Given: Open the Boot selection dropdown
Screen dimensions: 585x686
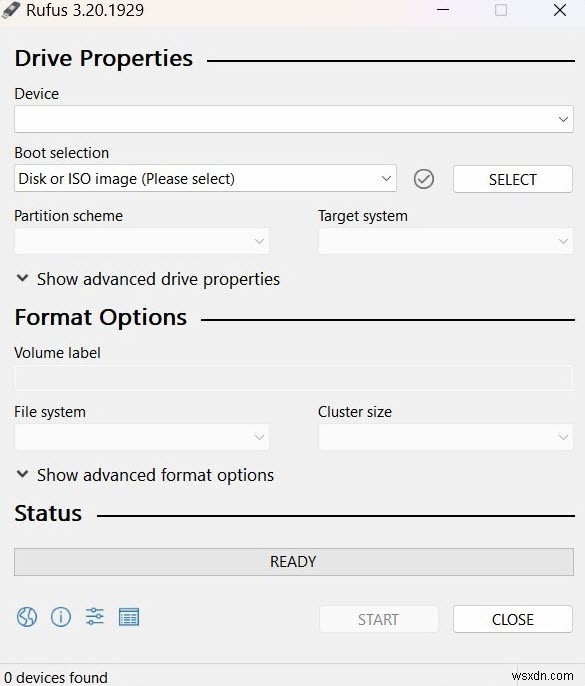Looking at the screenshot, I should tap(205, 178).
